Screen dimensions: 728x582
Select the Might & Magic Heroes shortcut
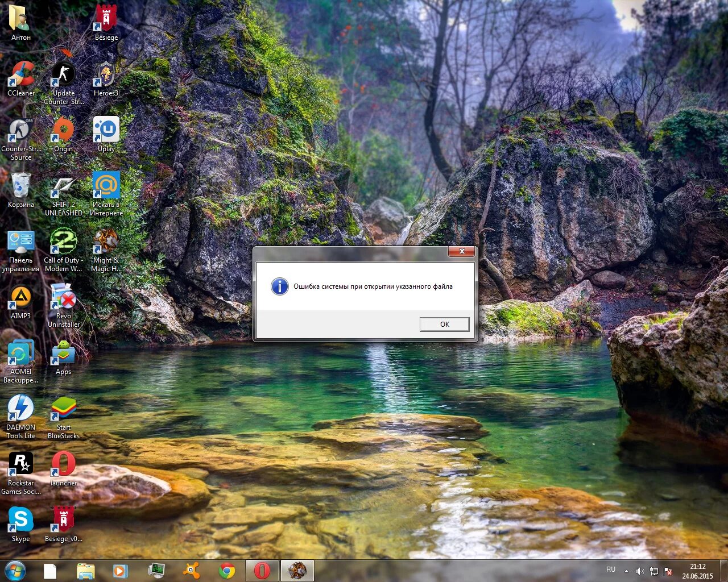point(106,250)
